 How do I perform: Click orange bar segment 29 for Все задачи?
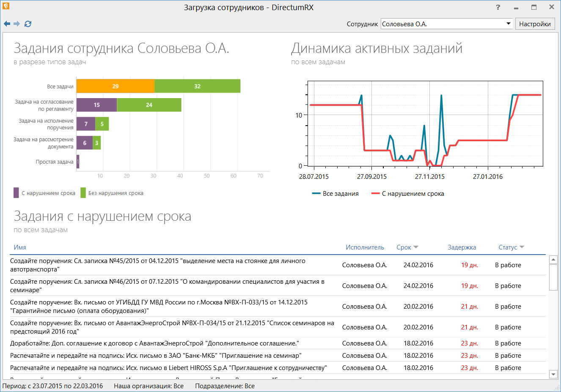click(115, 86)
